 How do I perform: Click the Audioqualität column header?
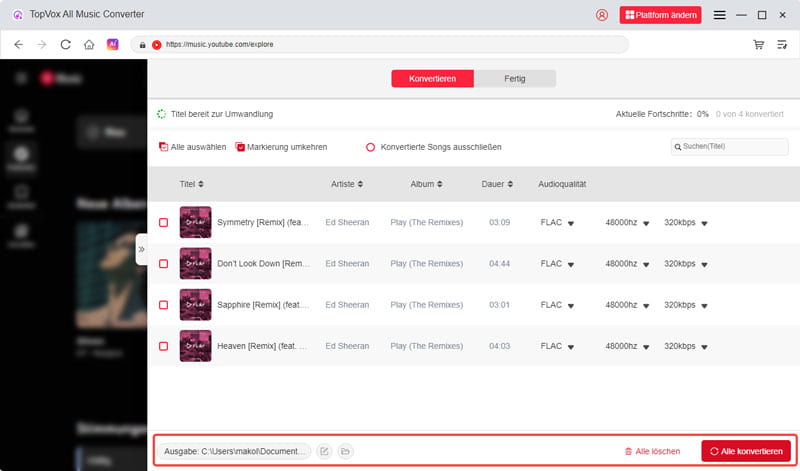(562, 184)
